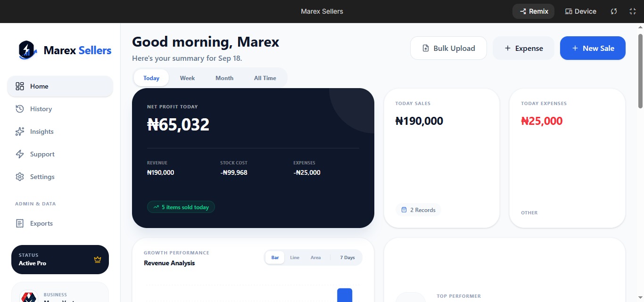This screenshot has height=302, width=644.
Task: Open the History menu item
Action: click(x=60, y=109)
